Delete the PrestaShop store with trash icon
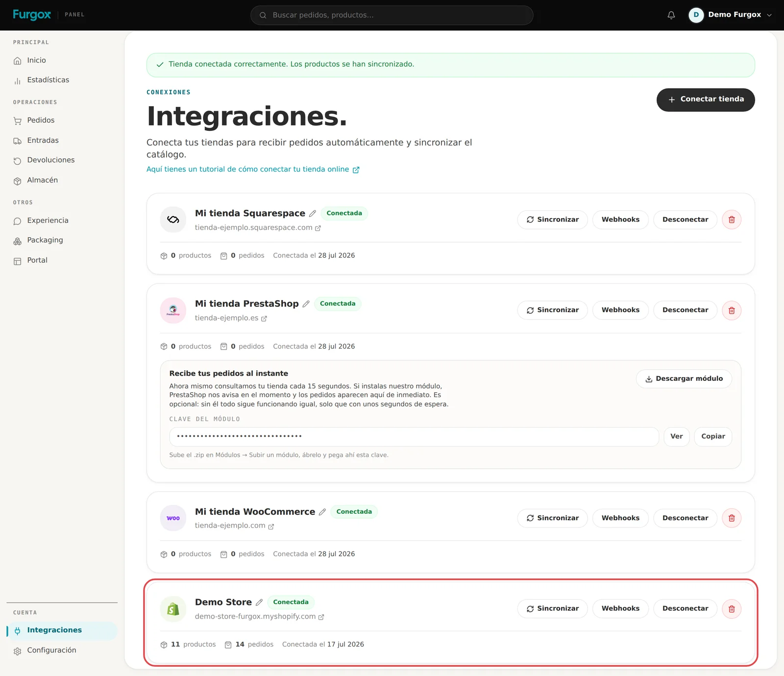This screenshot has width=784, height=676. (732, 310)
